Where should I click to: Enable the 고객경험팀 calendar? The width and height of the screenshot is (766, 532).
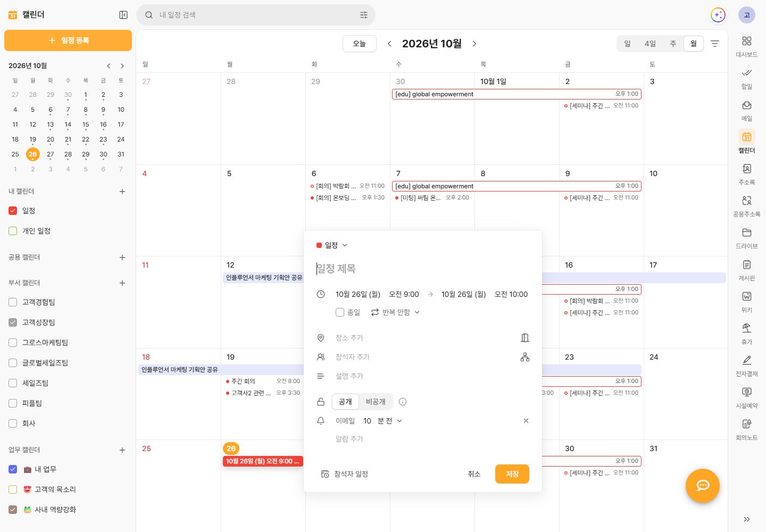point(13,302)
